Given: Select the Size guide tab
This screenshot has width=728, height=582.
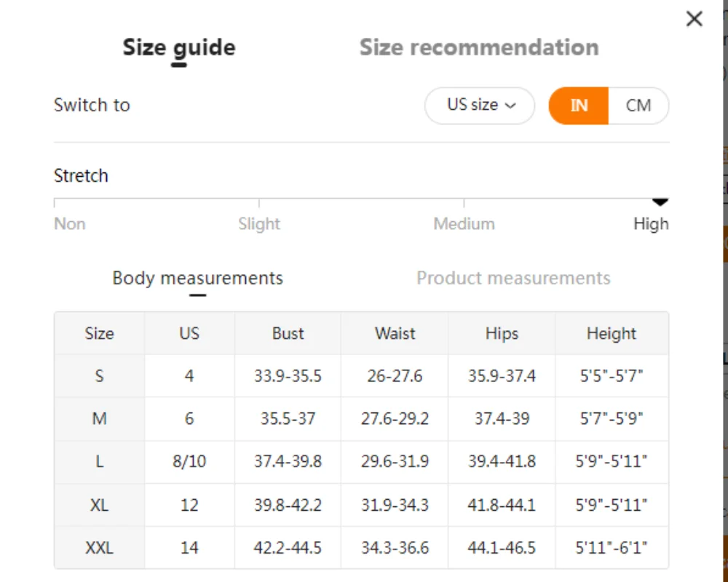Looking at the screenshot, I should [x=179, y=48].
